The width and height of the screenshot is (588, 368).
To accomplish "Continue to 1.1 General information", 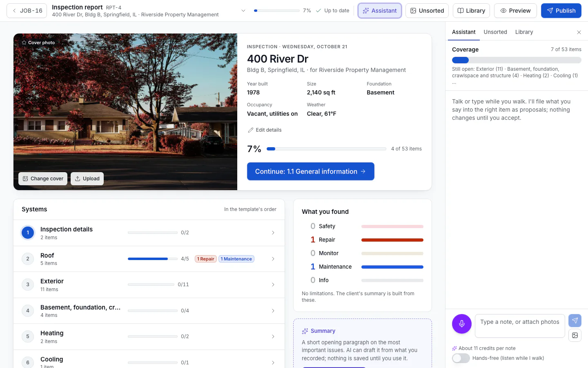I will click(x=311, y=171).
